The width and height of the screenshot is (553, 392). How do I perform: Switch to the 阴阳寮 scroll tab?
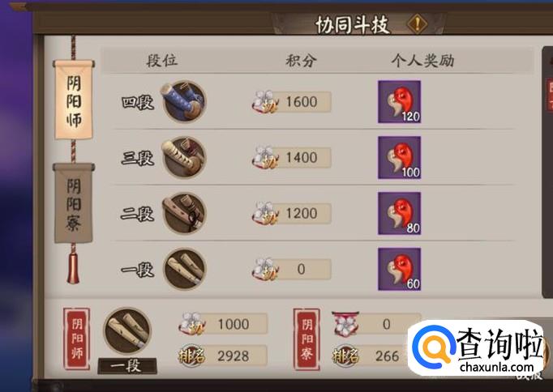pyautogui.click(x=74, y=202)
